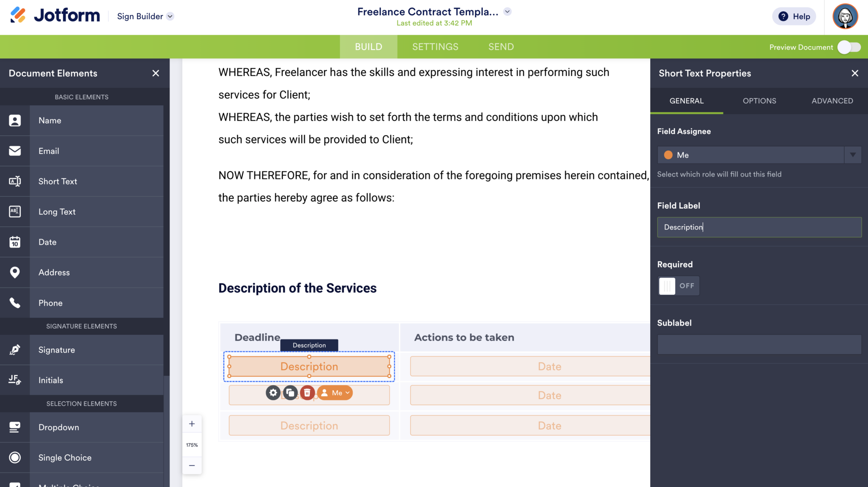The height and width of the screenshot is (487, 868).
Task: Click the Date element calendar icon
Action: (15, 242)
